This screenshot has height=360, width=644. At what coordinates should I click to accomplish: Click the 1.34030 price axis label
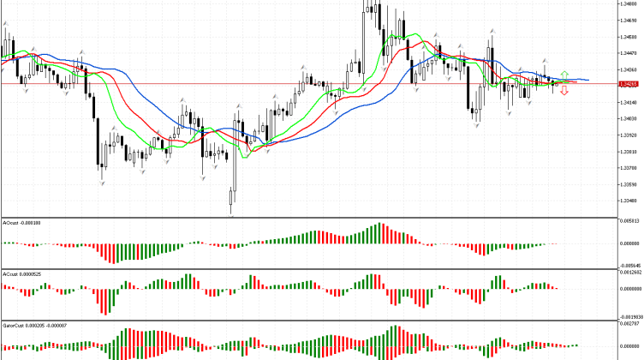(x=629, y=118)
